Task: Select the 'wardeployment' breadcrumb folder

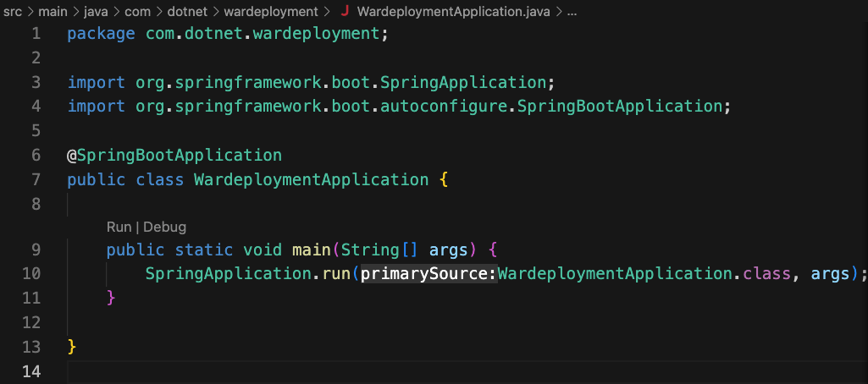Action: [269, 12]
